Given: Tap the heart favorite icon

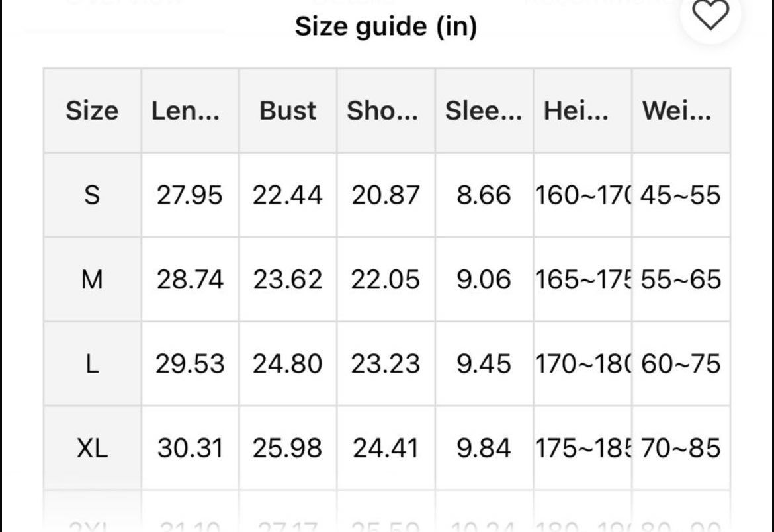Looking at the screenshot, I should (710, 15).
